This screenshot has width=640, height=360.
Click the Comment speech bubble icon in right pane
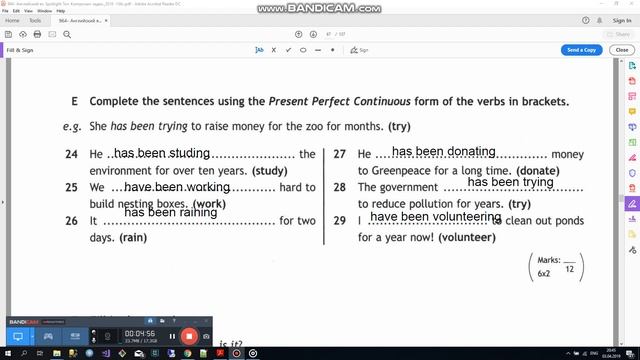pos(632,111)
